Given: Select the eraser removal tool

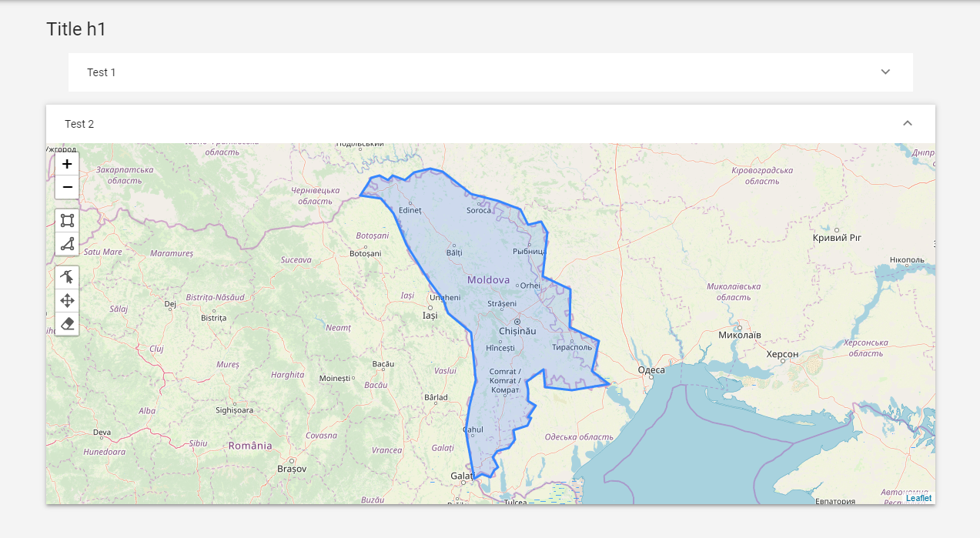Looking at the screenshot, I should click(x=67, y=323).
